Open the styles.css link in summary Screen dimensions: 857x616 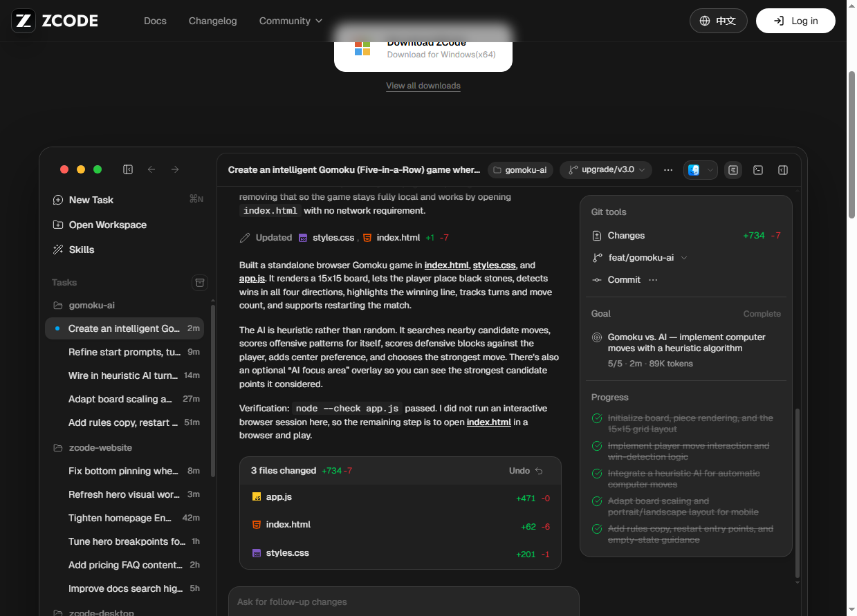point(494,265)
